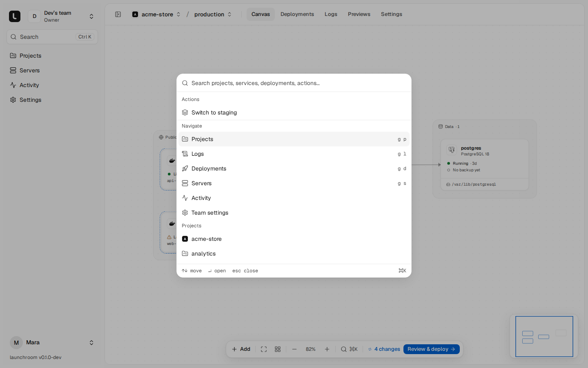Viewport: 588px width, 368px height.
Task: Click the No backup yet status
Action: 463,170
